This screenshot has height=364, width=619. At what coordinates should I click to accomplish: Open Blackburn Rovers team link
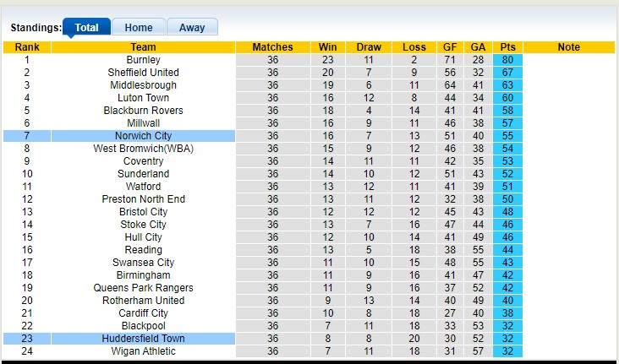click(143, 111)
